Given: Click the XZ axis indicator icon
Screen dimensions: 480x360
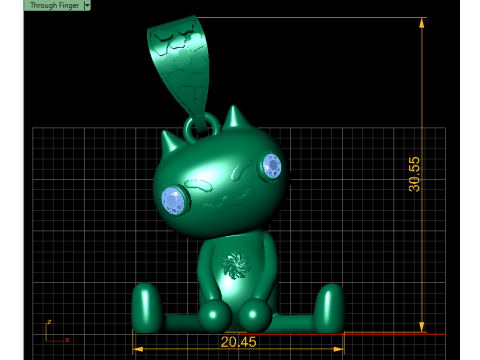Looking at the screenshot, I should [57, 332].
